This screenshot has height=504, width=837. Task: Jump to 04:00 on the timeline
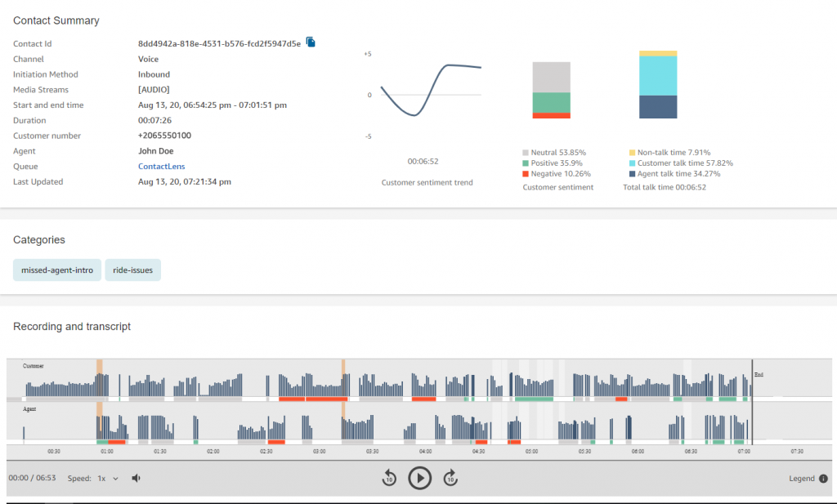pyautogui.click(x=425, y=451)
